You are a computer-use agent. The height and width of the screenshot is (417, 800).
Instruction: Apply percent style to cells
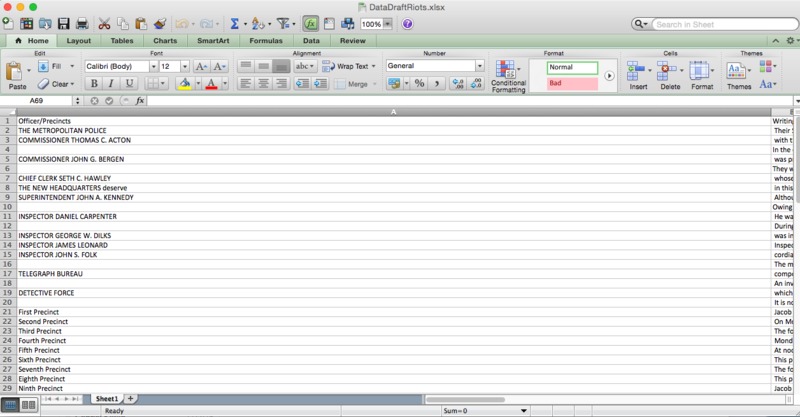419,83
